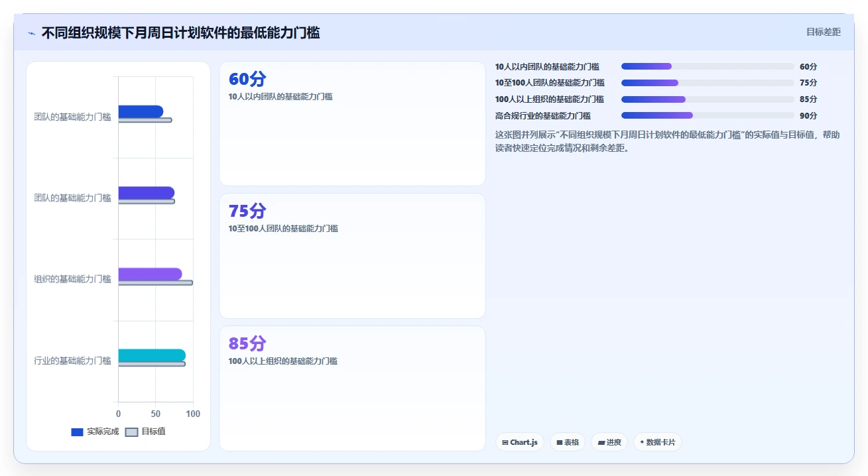
Task: Open the 60分 data card
Action: point(352,123)
